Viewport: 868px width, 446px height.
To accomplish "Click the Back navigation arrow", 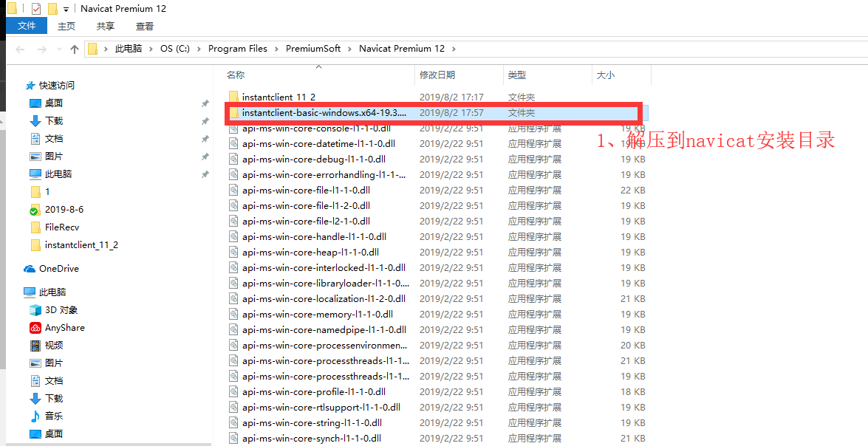I will [19, 48].
